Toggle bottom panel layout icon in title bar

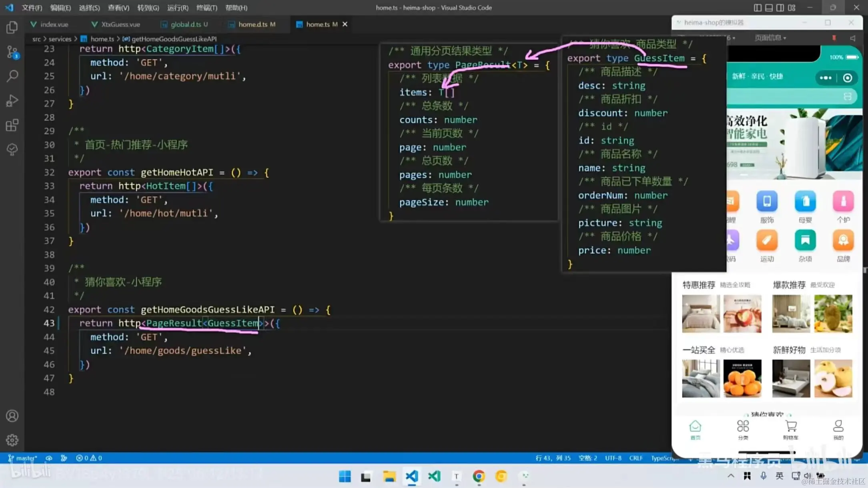(769, 8)
